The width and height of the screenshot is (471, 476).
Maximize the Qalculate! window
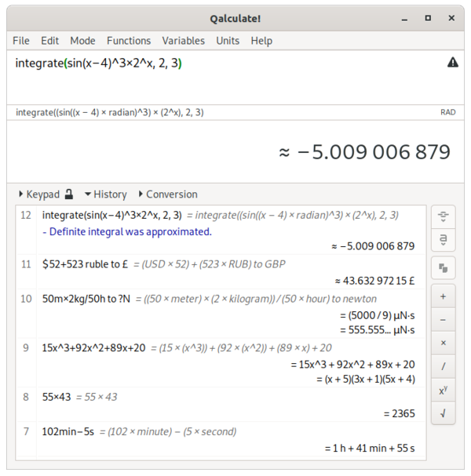(x=428, y=18)
